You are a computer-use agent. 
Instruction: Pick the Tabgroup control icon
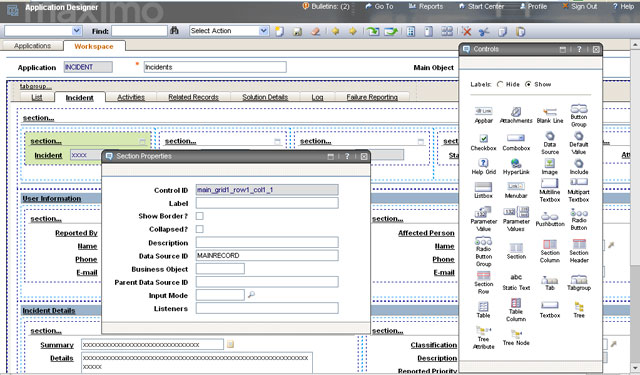[579, 279]
